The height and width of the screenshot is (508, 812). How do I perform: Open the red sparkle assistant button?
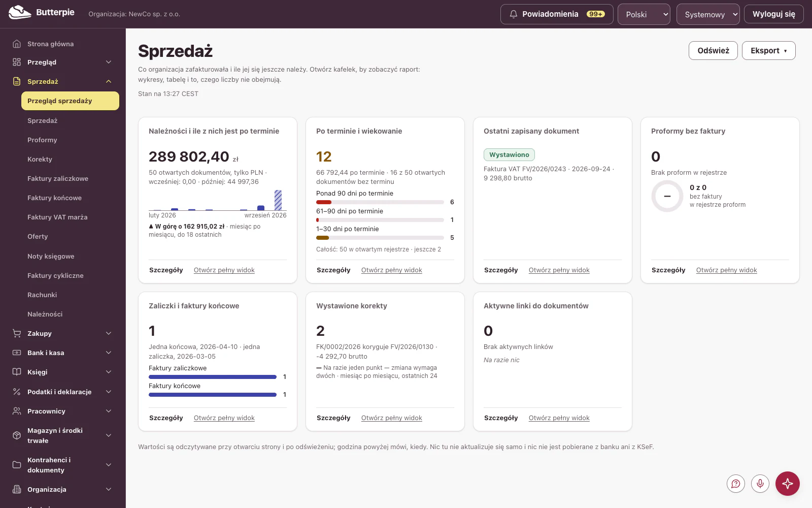click(788, 484)
